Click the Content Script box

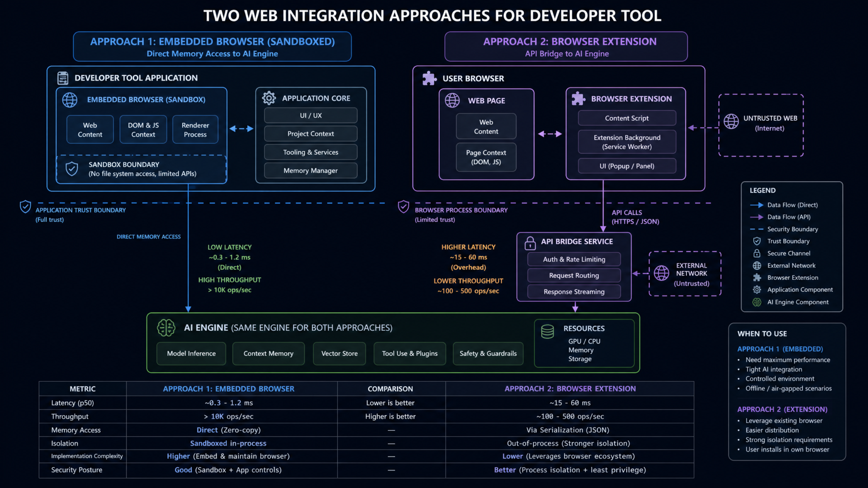627,118
